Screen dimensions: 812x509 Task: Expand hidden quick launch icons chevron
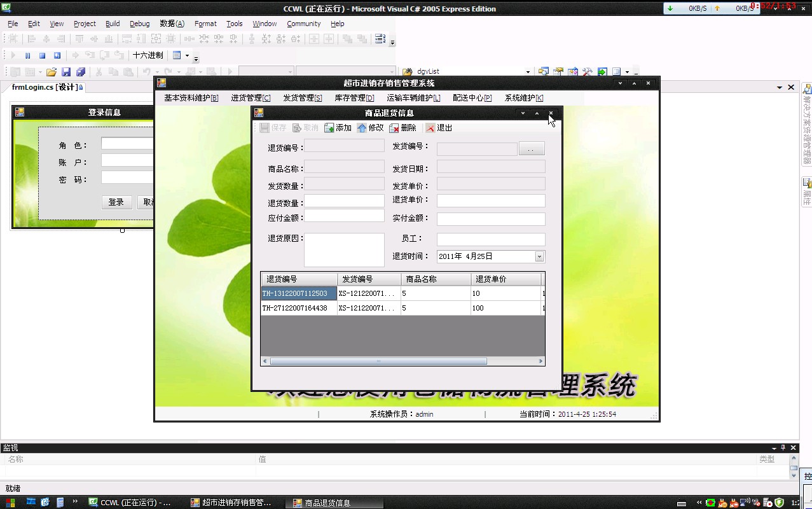click(x=75, y=501)
